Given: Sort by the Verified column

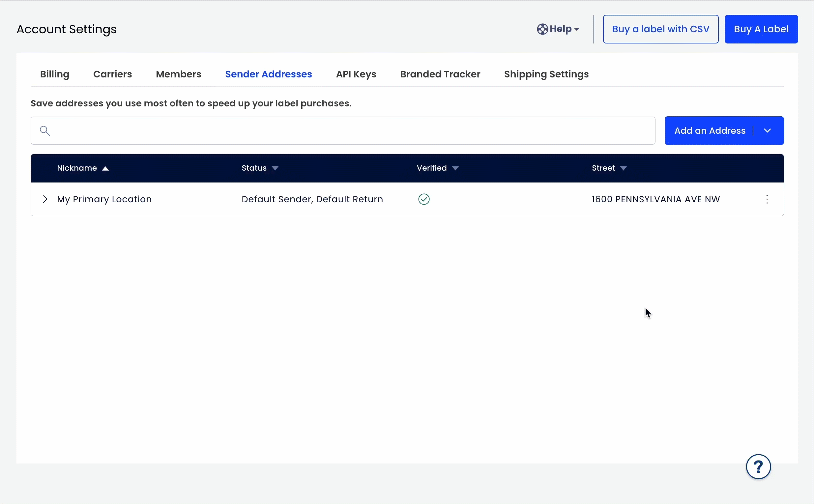Looking at the screenshot, I should coord(438,168).
